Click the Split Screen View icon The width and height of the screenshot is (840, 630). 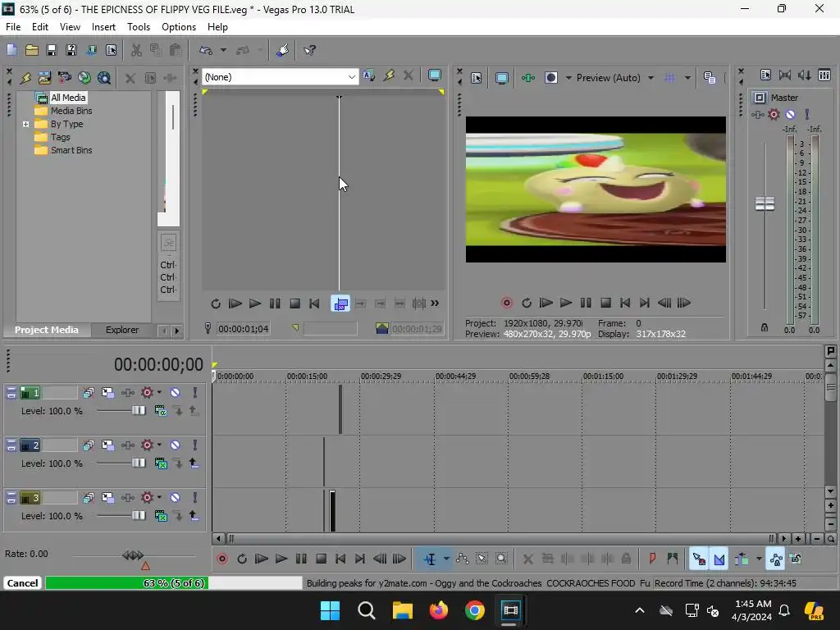point(551,78)
